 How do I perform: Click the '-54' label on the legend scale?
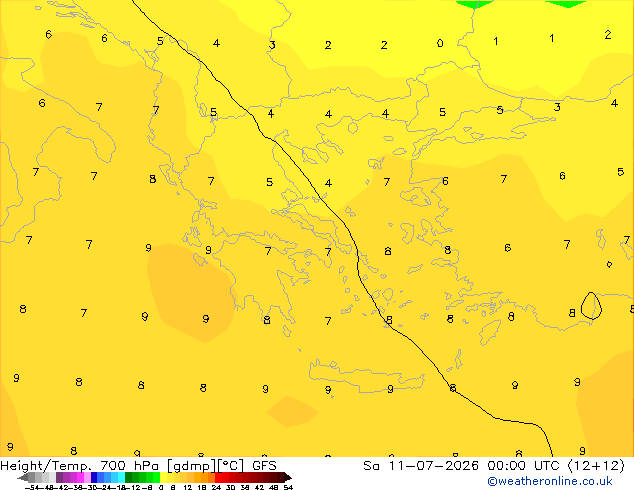(32, 487)
